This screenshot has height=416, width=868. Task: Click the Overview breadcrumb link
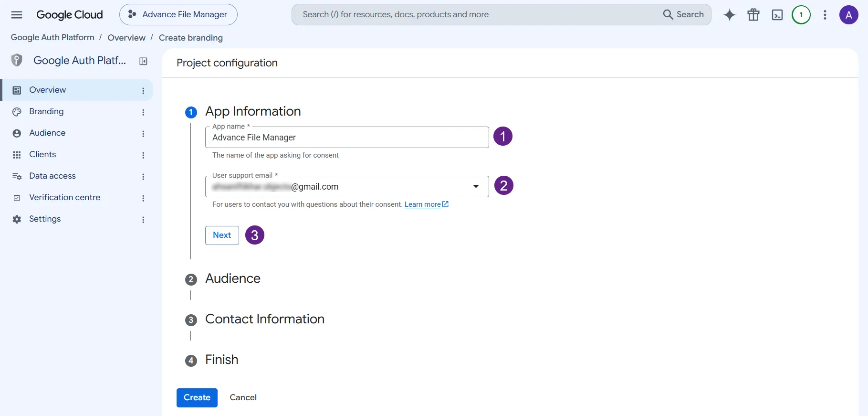coord(126,38)
